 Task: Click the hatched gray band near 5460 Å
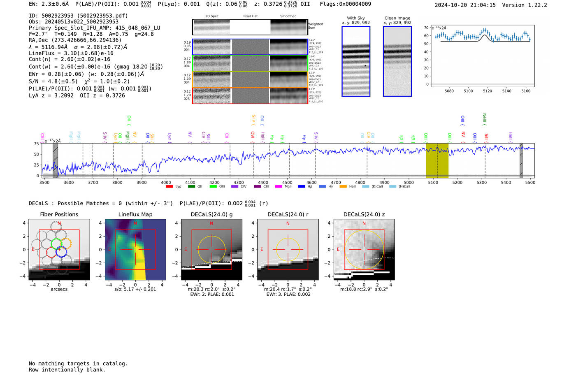521,160
